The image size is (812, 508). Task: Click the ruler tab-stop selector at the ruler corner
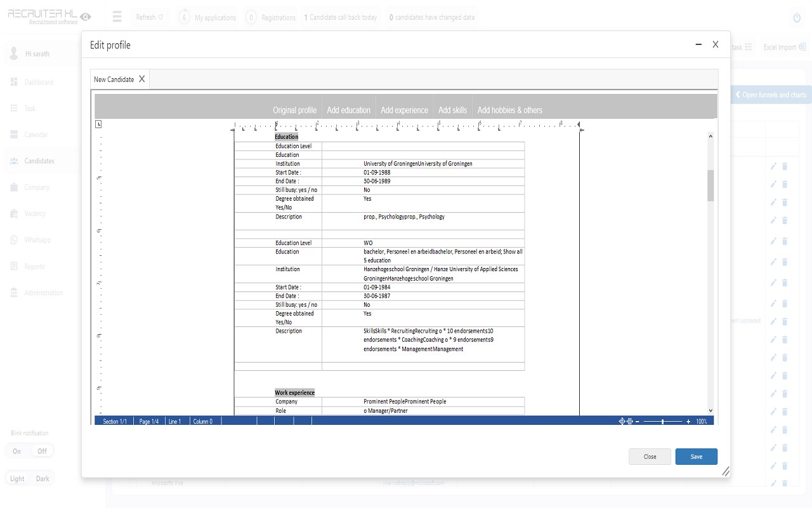(98, 124)
